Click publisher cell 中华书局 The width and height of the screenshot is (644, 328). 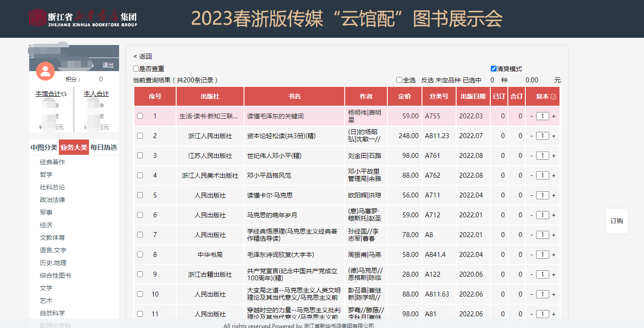point(210,255)
